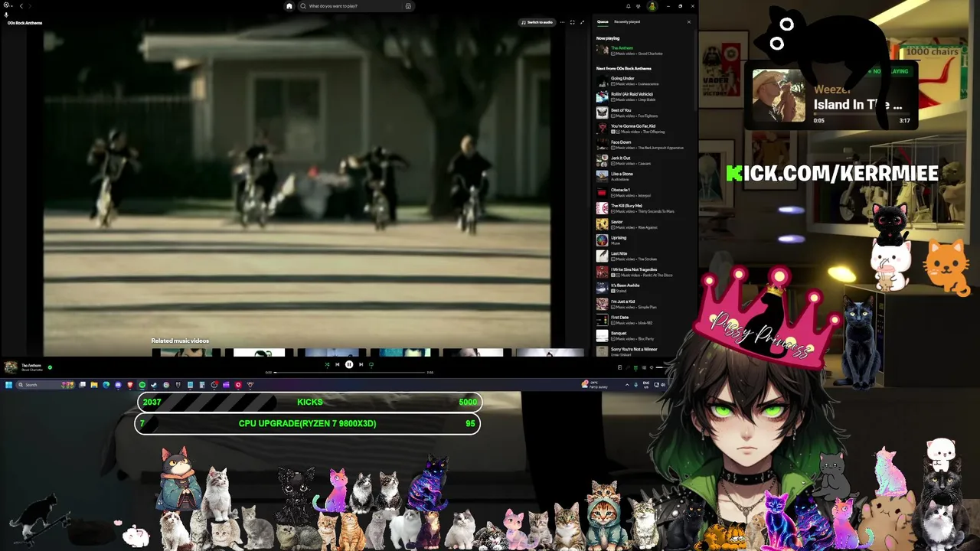Click the Spotify search field

pos(355,6)
